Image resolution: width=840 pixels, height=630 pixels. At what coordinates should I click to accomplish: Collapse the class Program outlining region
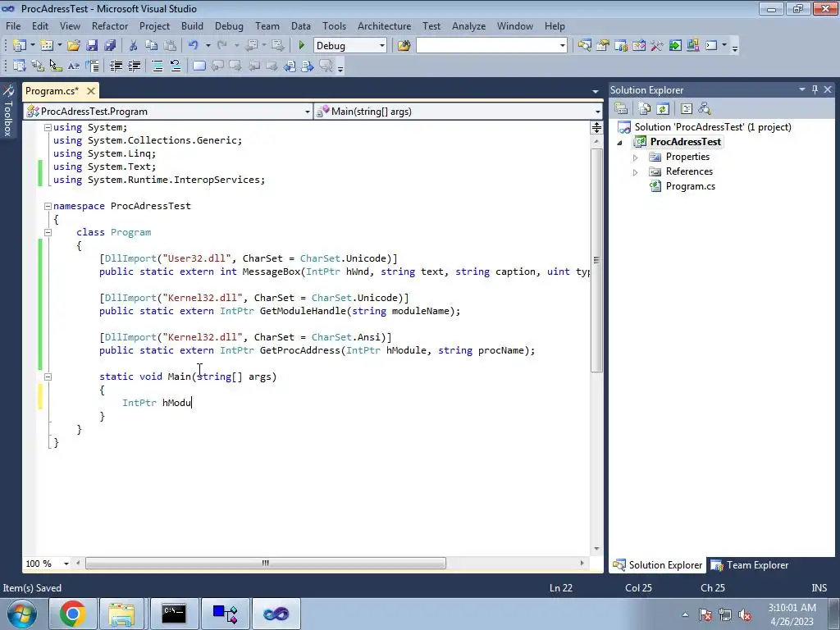click(48, 232)
